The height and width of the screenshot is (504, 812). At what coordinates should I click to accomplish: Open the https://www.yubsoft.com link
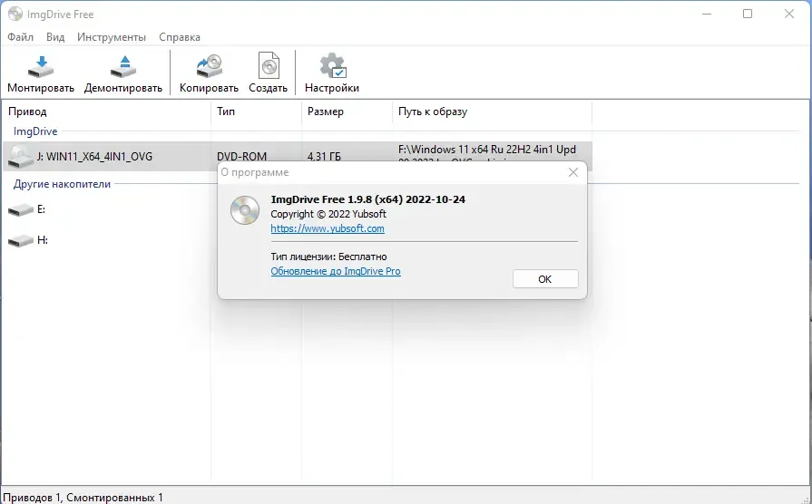click(328, 228)
